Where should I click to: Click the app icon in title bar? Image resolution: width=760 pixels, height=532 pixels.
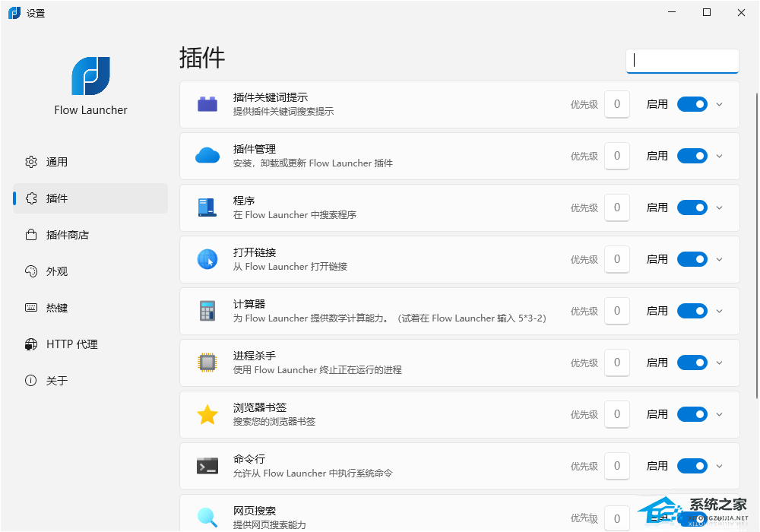(x=14, y=13)
